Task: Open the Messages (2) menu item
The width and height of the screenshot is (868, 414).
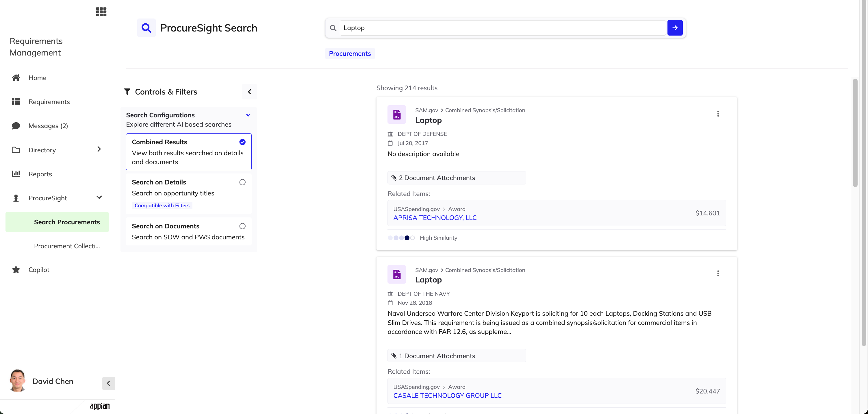Action: point(48,126)
